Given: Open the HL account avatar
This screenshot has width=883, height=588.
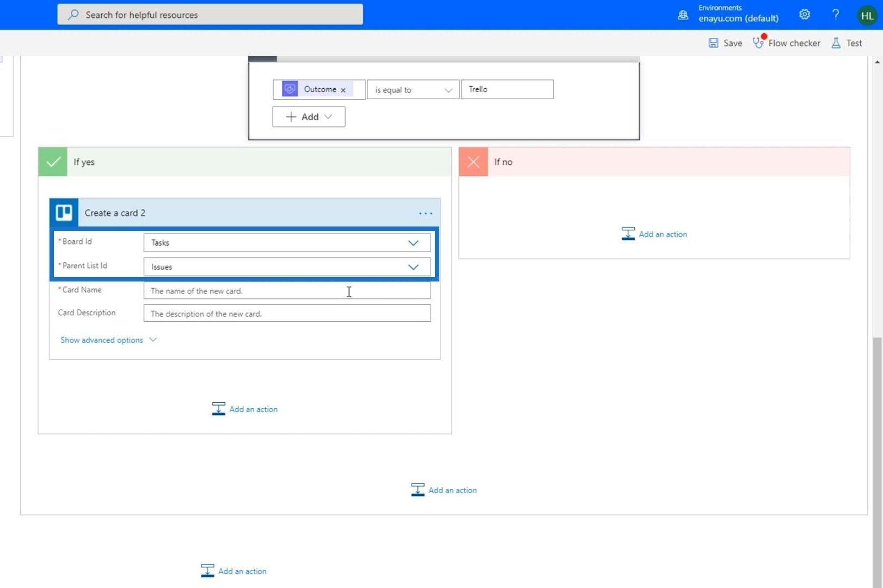Looking at the screenshot, I should pos(867,15).
